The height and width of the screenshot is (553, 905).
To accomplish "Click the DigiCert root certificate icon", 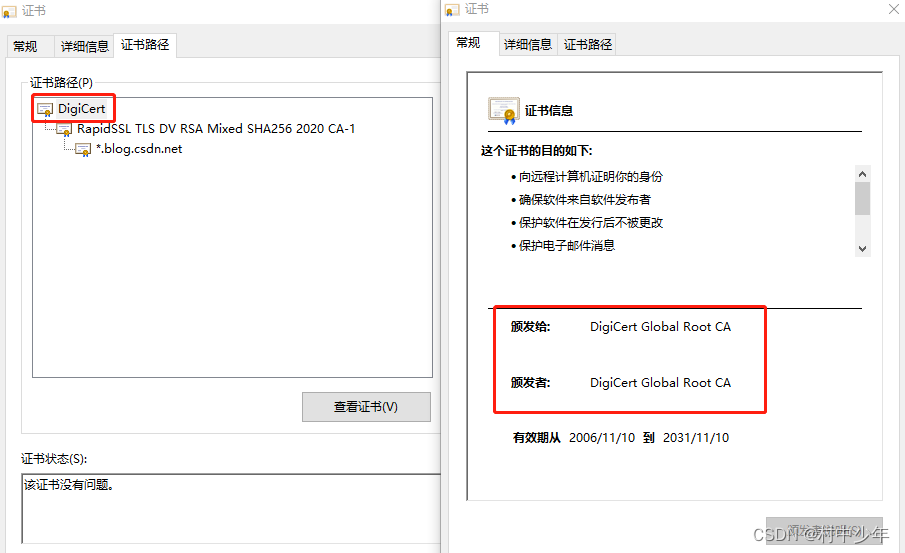I will 45,109.
